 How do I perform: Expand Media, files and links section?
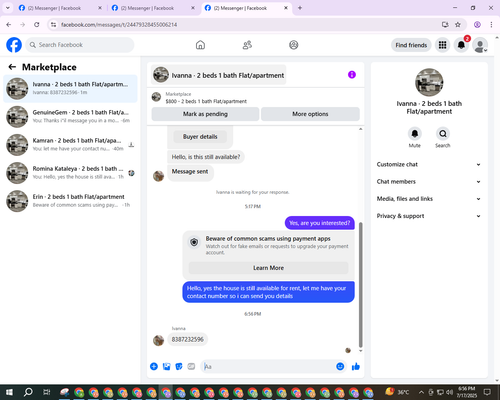(x=429, y=199)
